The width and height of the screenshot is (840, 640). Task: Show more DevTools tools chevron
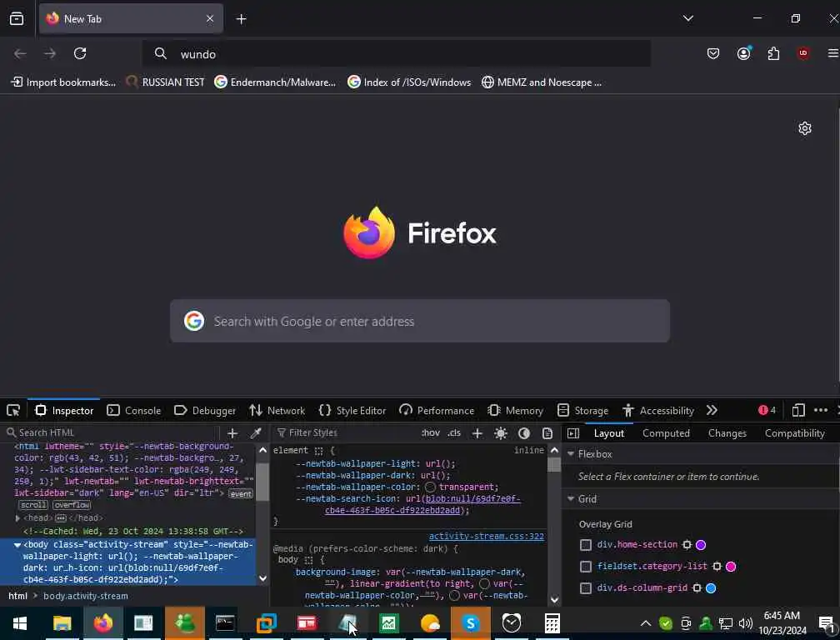coord(712,410)
